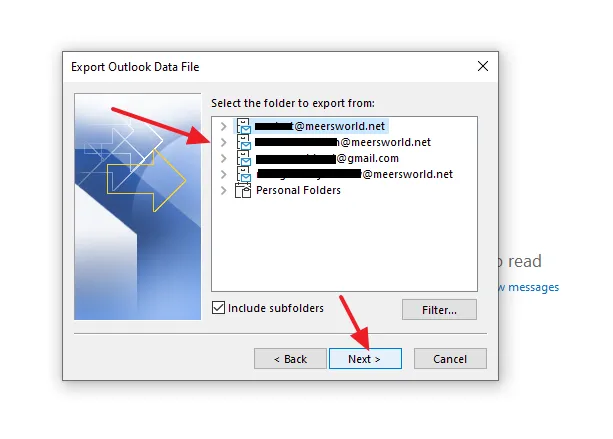Expand the second meersworld.net account tree
Image resolution: width=613 pixels, height=439 pixels.
pos(223,142)
